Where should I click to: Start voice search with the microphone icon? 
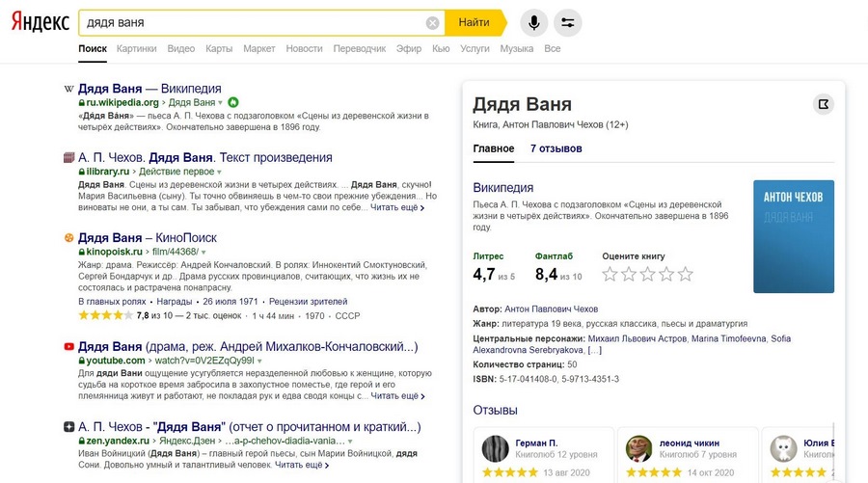point(533,23)
